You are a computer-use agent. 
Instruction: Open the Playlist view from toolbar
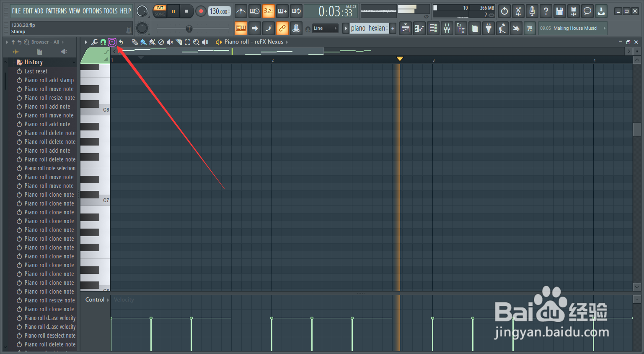click(x=406, y=29)
